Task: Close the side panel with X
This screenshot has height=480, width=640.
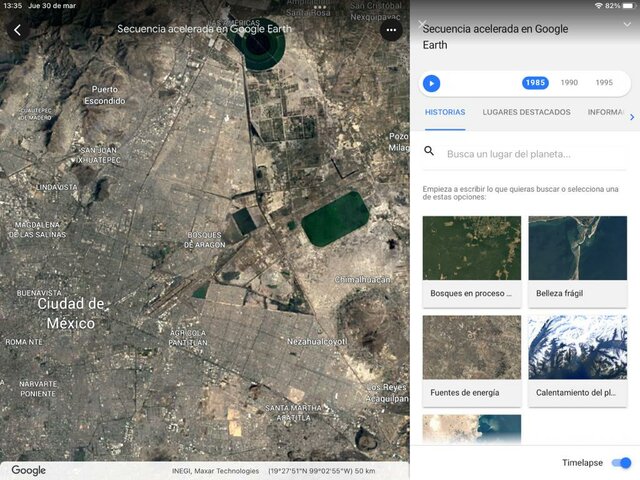Action: pyautogui.click(x=422, y=24)
